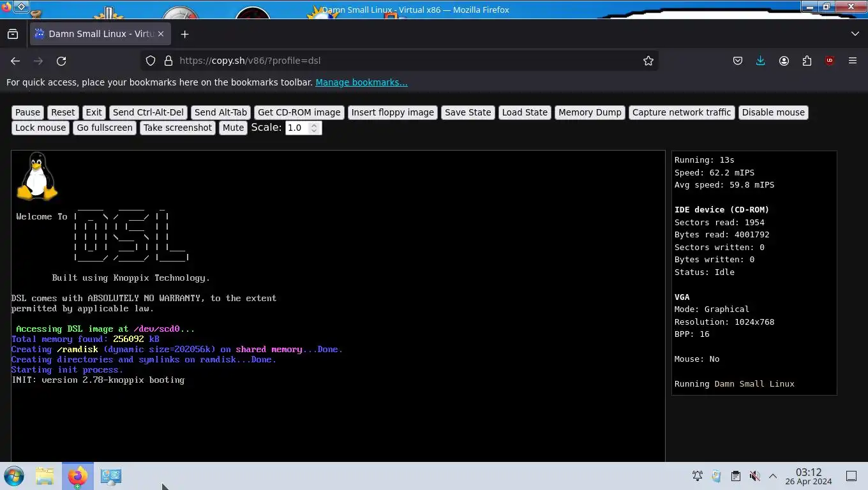Screen dimensions: 868x490
Task: Open the Downloads arrow icon
Action: [760, 61]
